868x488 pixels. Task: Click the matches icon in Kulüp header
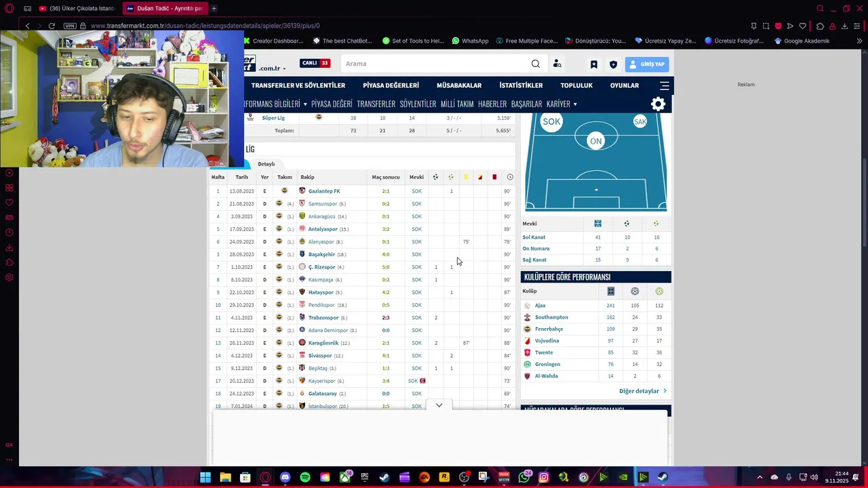coord(611,291)
